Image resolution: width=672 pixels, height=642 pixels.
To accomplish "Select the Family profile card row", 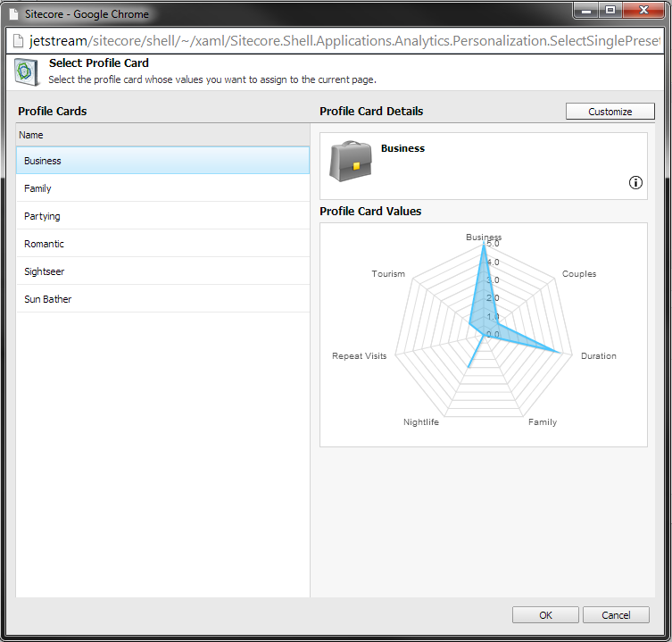I will [x=162, y=188].
